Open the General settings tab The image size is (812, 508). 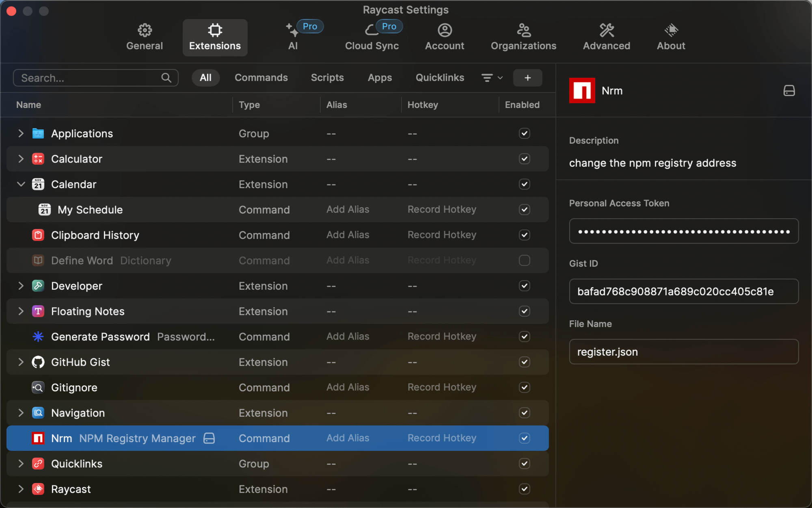tap(145, 37)
